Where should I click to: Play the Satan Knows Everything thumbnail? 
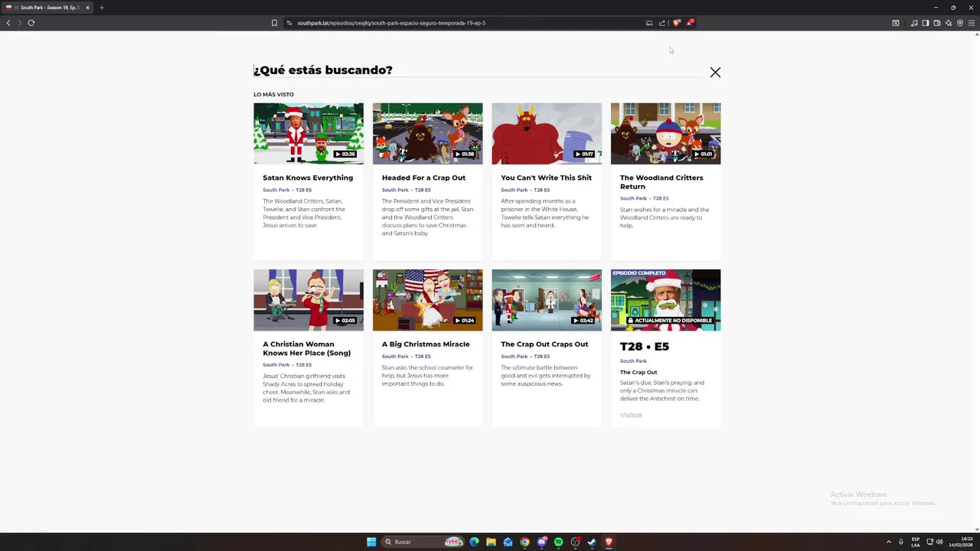[309, 133]
